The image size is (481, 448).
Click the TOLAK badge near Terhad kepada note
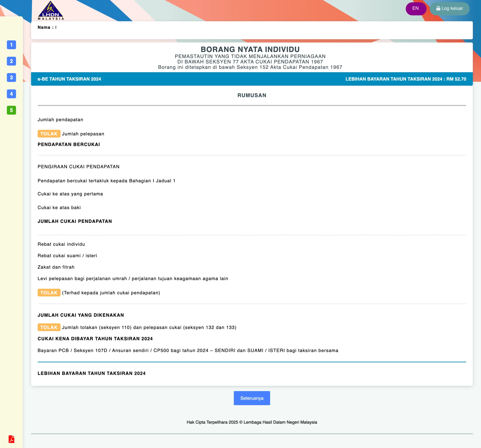(x=49, y=293)
